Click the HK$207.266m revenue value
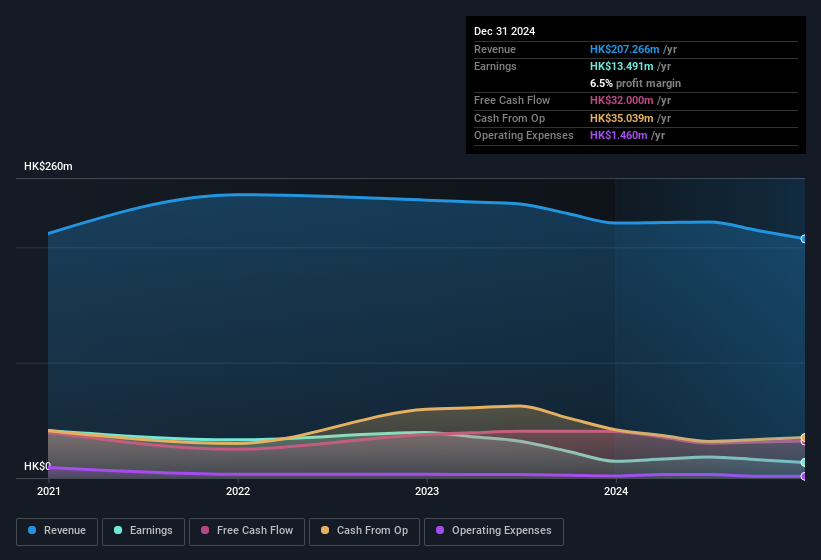 (x=624, y=49)
